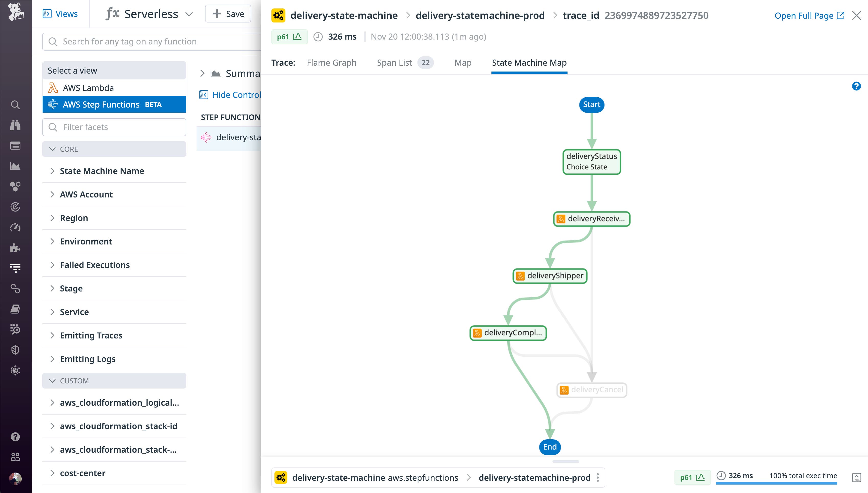Image resolution: width=868 pixels, height=493 pixels.
Task: Expand the State Machine Name facet
Action: [102, 171]
